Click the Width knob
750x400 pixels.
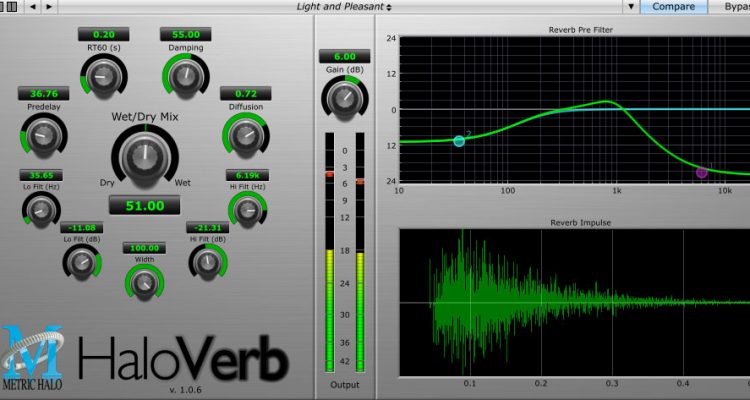point(145,281)
